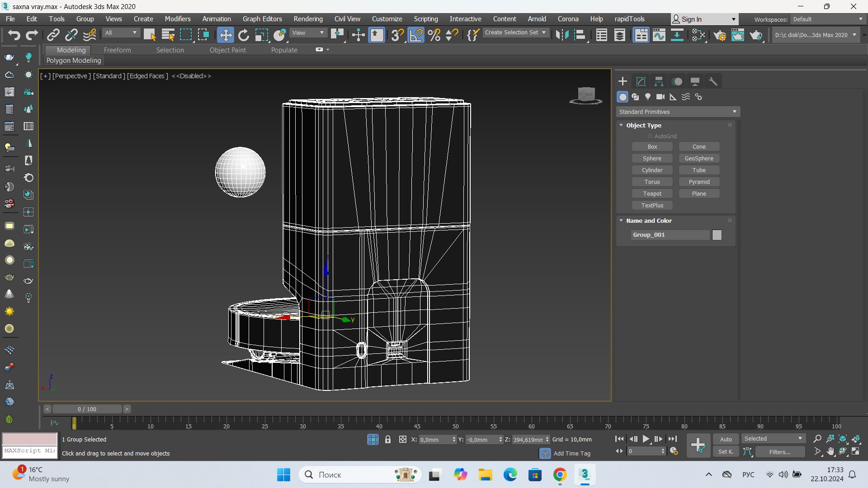This screenshot has width=868, height=488.
Task: Select the Lights category icon
Action: click(648, 97)
